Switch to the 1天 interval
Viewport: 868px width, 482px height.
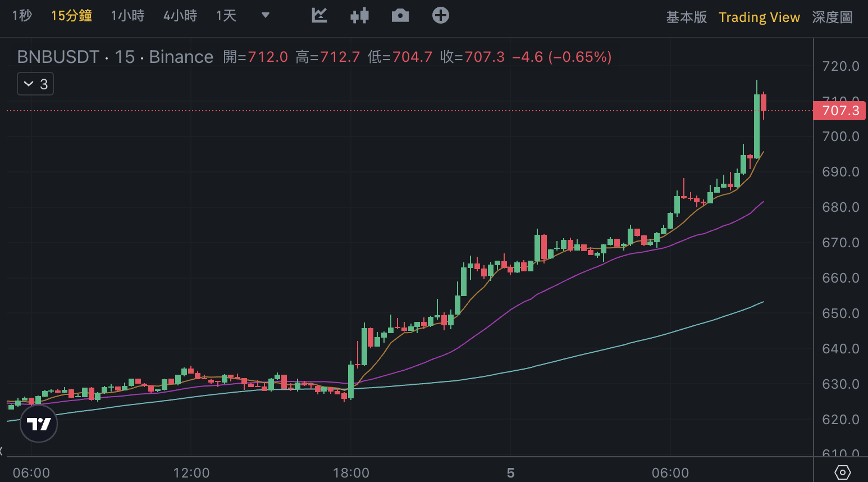(226, 16)
